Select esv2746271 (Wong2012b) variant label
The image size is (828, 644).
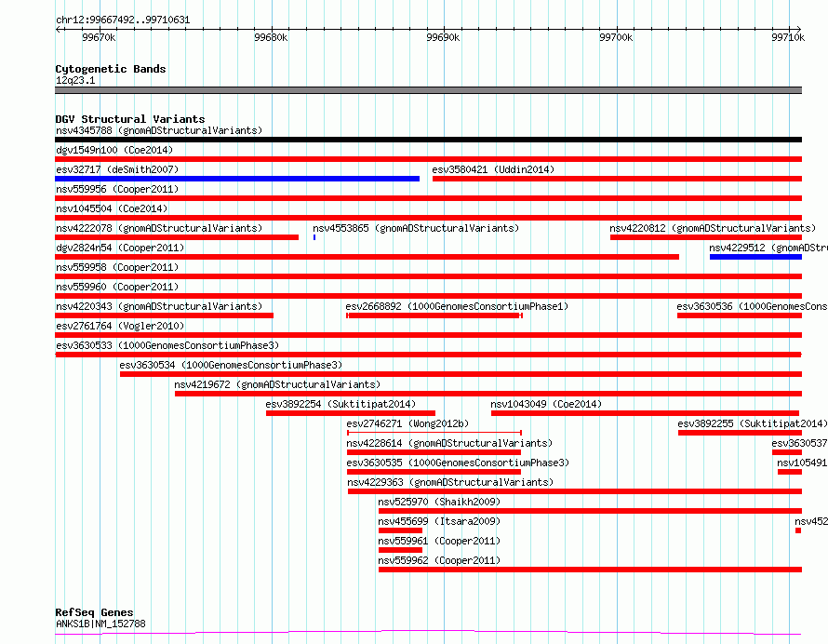coord(407,423)
